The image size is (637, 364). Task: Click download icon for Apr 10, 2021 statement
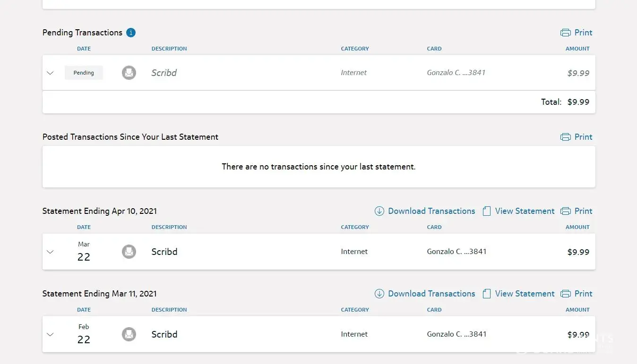(x=379, y=211)
